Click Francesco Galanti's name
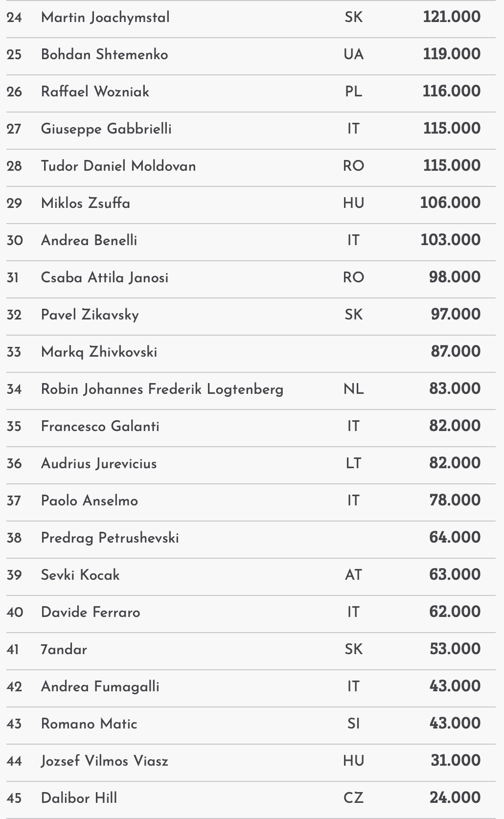The width and height of the screenshot is (504, 819). 100,426
